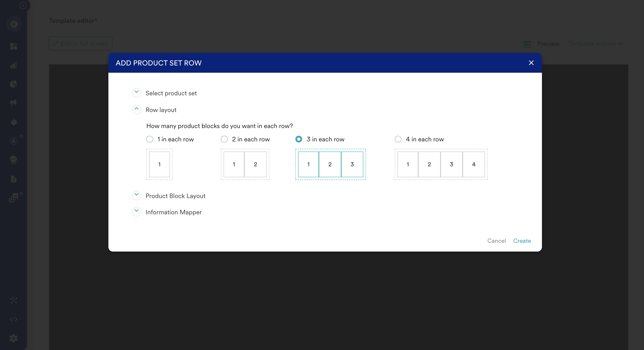Click the four-block row layout thumbnail
644x350 pixels.
pos(441,164)
